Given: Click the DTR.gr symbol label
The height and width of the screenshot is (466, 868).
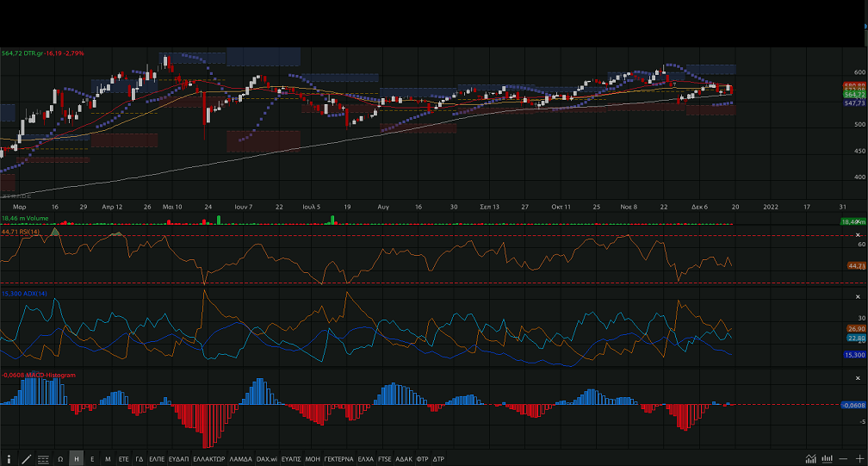Looking at the screenshot, I should point(34,53).
